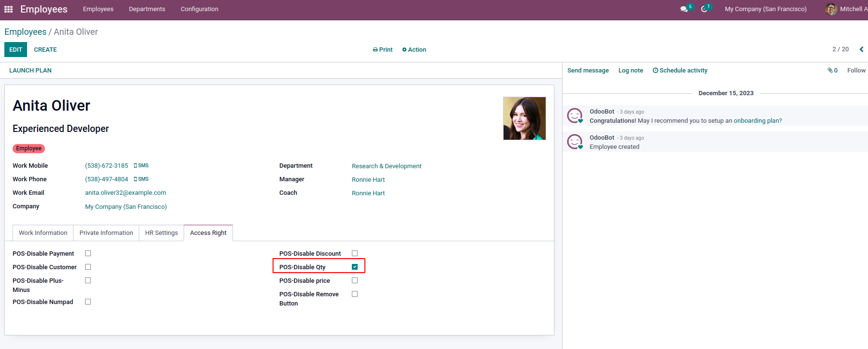
Task: Click Log note in chatter
Action: click(x=631, y=71)
